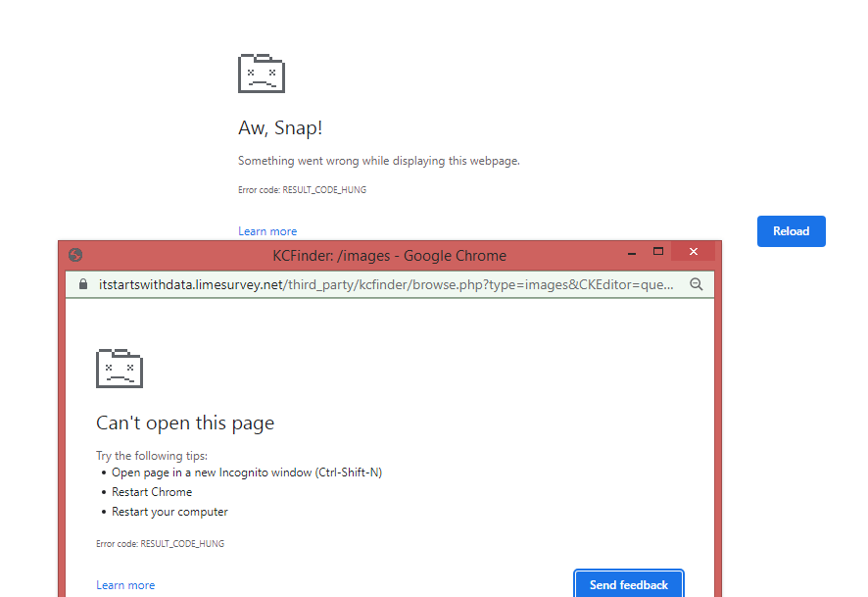
Task: Open Learn more link under Aw, Snap! error
Action: coord(267,231)
